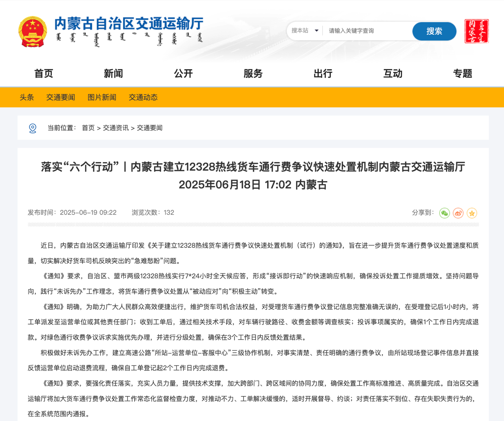Switch to the 图片新闻 sub-tab
The image size is (504, 421).
102,97
